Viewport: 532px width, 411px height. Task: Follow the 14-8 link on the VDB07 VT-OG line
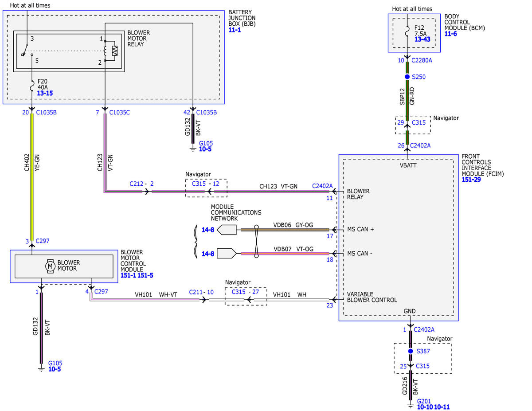[x=208, y=254]
